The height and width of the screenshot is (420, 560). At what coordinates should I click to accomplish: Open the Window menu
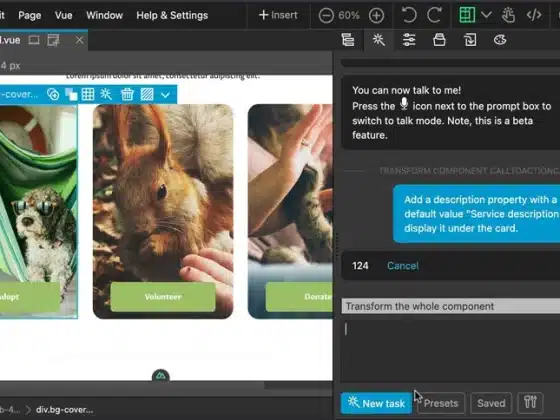click(104, 15)
